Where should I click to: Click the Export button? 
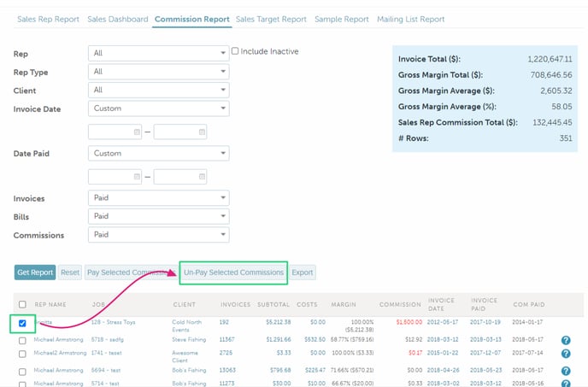pos(303,273)
